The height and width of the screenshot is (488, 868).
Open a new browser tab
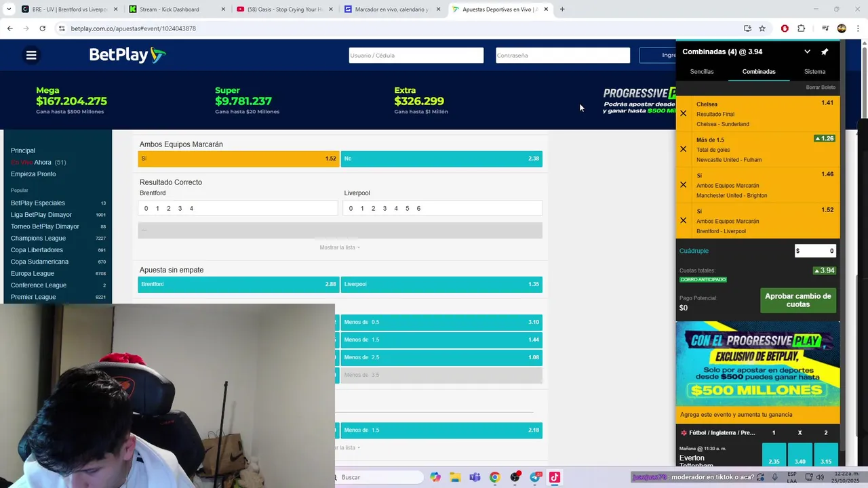562,9
